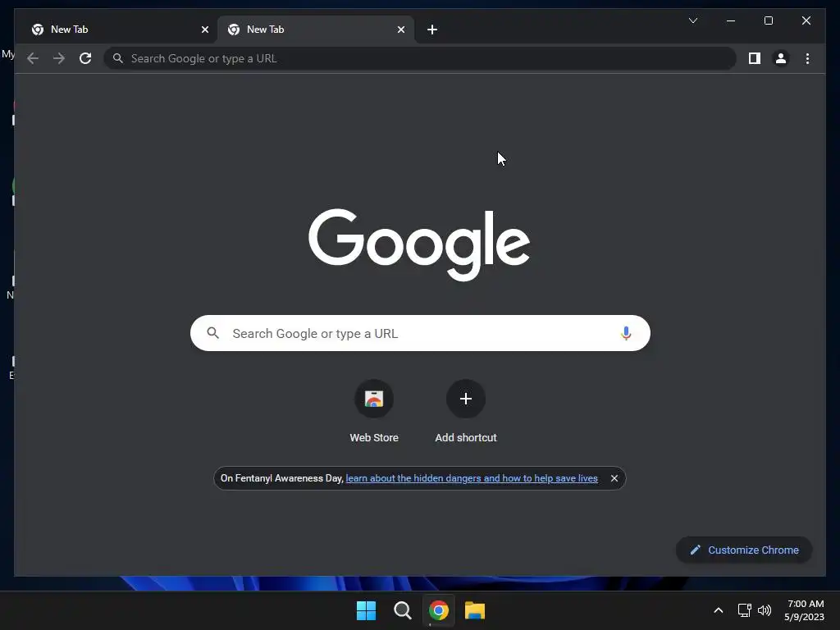Viewport: 840px width, 630px height.
Task: Minimize the Chrome window
Action: coord(731,21)
